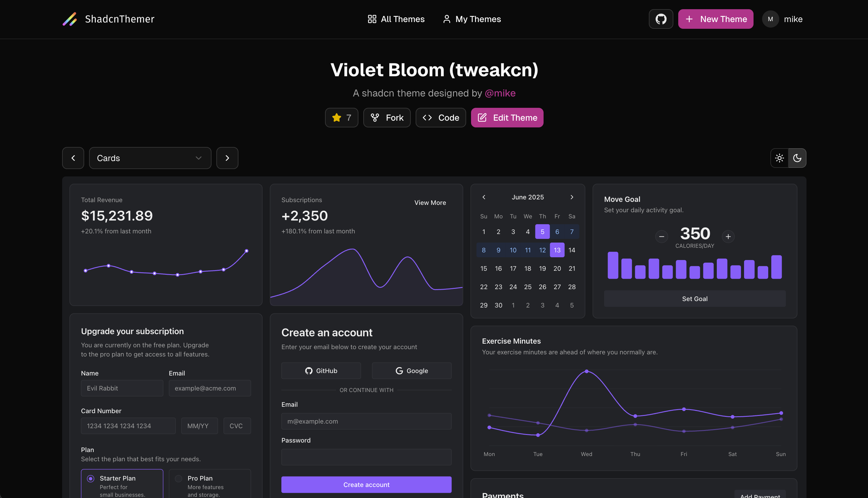This screenshot has height=498, width=868.
Task: Click the star icon to favorite theme
Action: click(x=337, y=118)
